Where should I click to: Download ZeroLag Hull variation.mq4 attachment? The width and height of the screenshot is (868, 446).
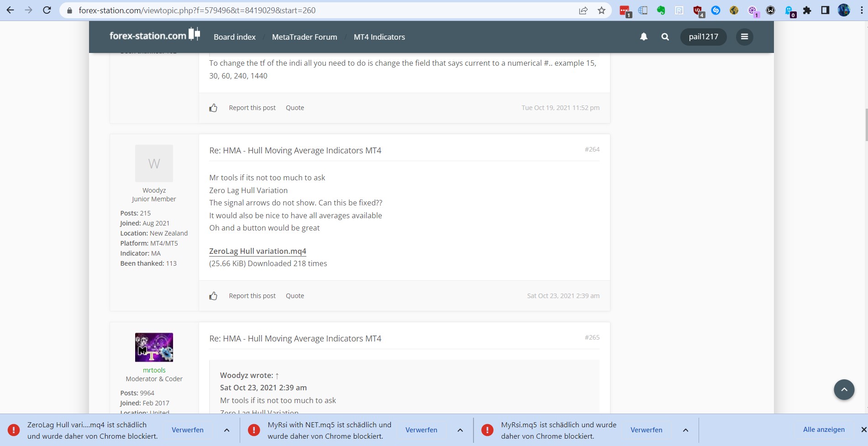pos(258,251)
